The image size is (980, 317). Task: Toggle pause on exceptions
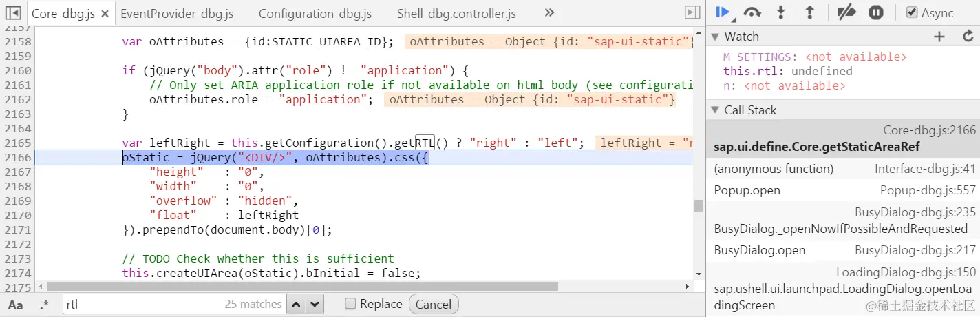pyautogui.click(x=875, y=12)
